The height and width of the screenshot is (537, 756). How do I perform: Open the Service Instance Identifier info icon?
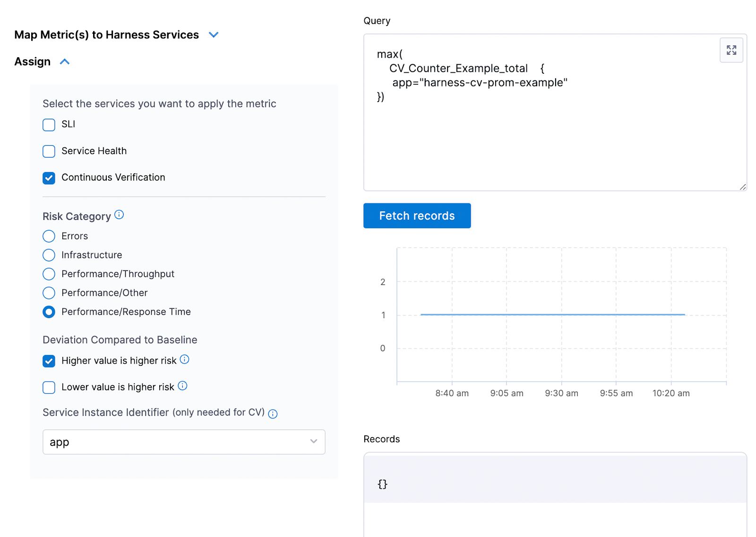(x=273, y=414)
